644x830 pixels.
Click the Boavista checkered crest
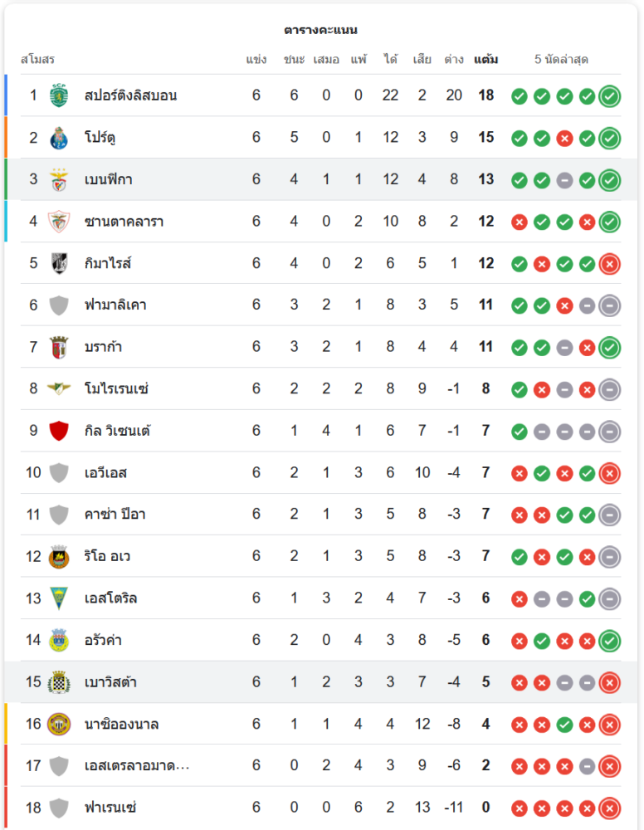pos(58,682)
